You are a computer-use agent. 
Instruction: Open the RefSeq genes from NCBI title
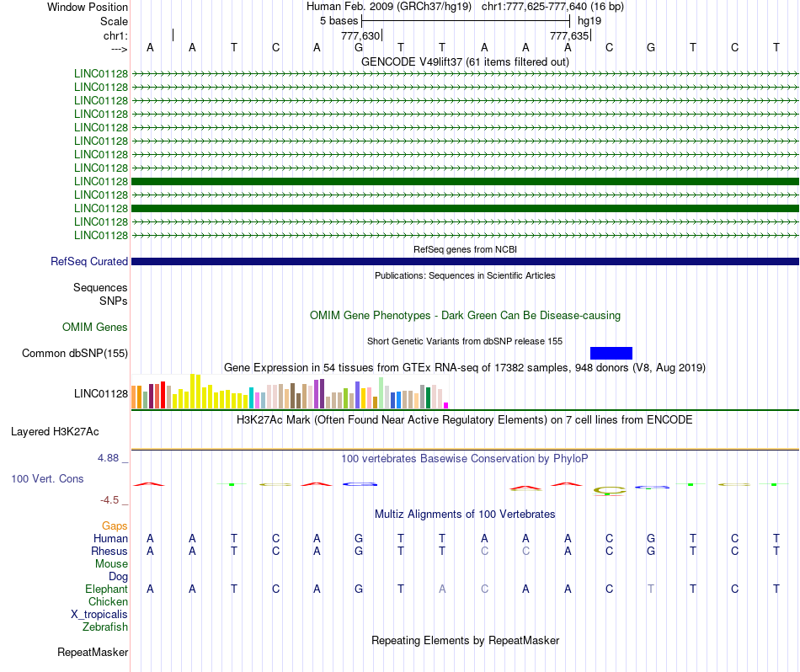point(465,249)
